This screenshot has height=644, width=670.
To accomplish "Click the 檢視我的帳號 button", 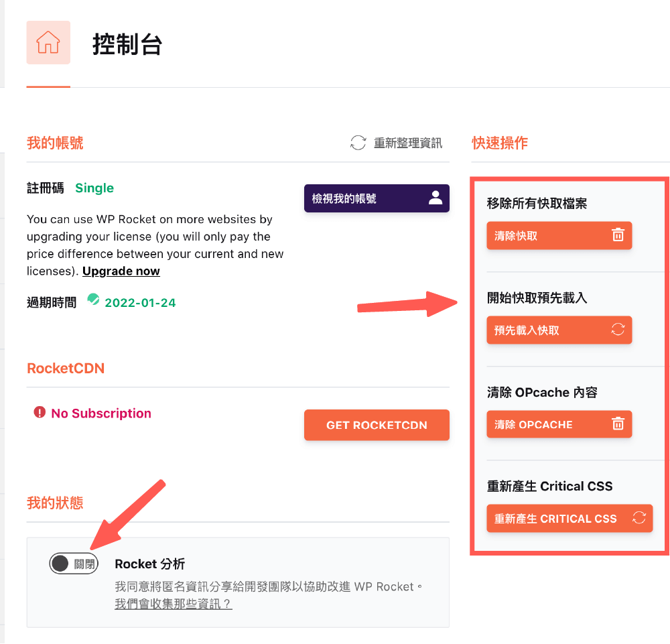I will click(x=377, y=198).
